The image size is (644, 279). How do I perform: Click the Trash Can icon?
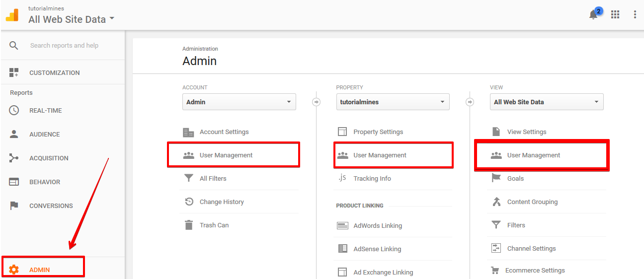(189, 225)
